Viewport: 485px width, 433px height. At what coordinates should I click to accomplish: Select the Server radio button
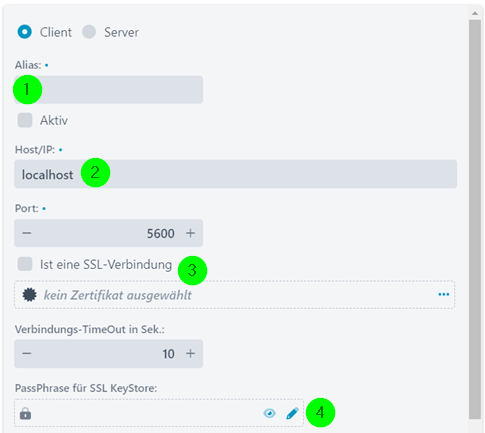(x=89, y=32)
